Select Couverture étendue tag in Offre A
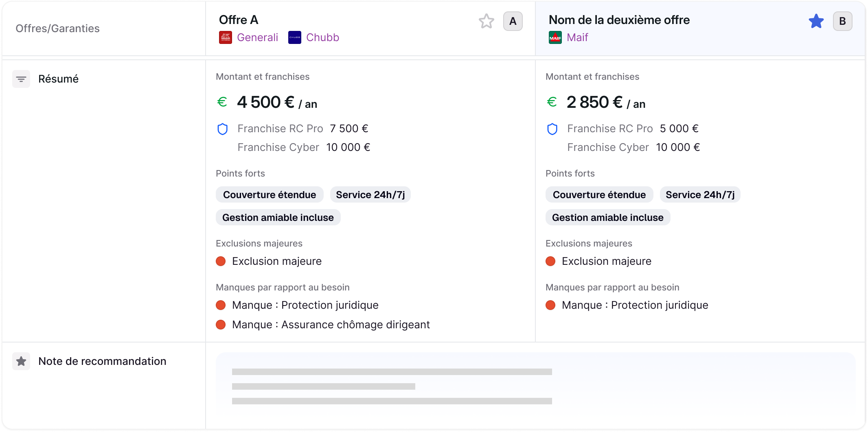This screenshot has width=868, height=432. [270, 195]
